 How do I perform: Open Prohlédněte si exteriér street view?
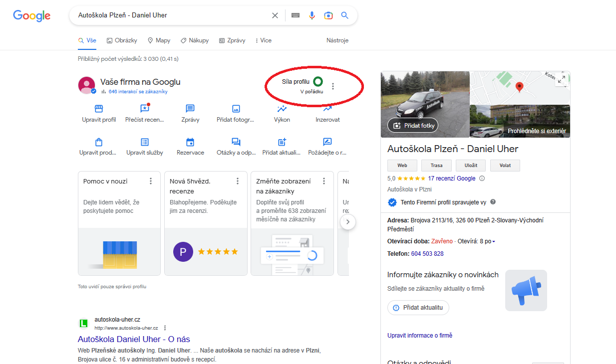pyautogui.click(x=520, y=121)
